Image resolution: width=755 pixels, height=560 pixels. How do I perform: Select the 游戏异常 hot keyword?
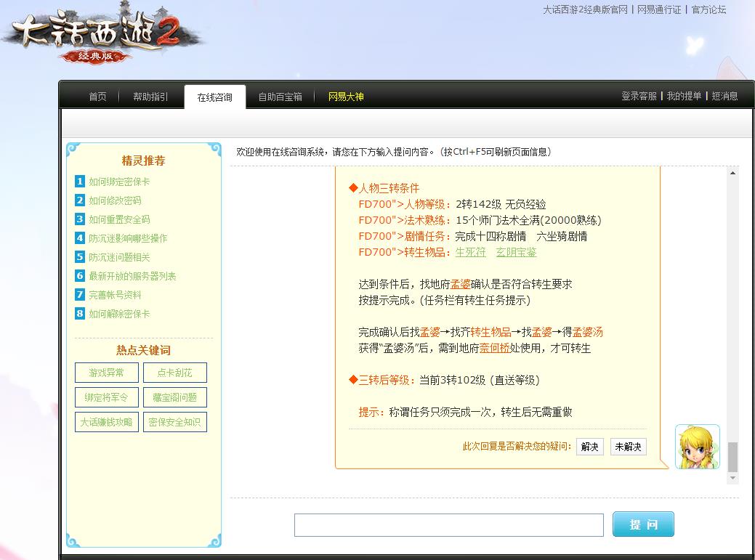point(105,373)
